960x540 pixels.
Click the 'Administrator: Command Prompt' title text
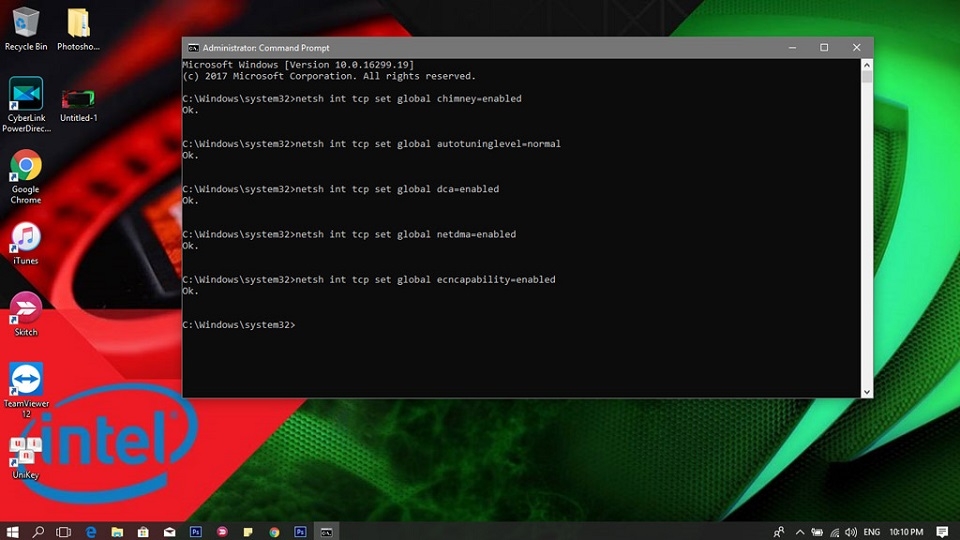click(x=266, y=48)
